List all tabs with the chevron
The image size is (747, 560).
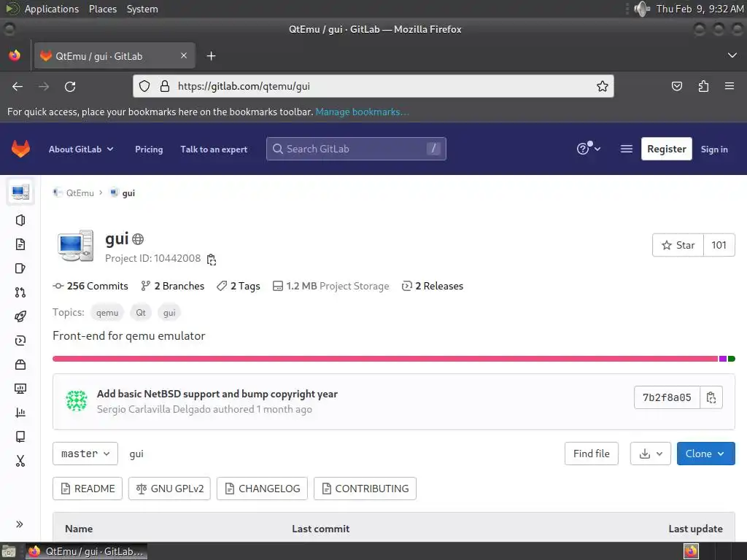click(732, 55)
